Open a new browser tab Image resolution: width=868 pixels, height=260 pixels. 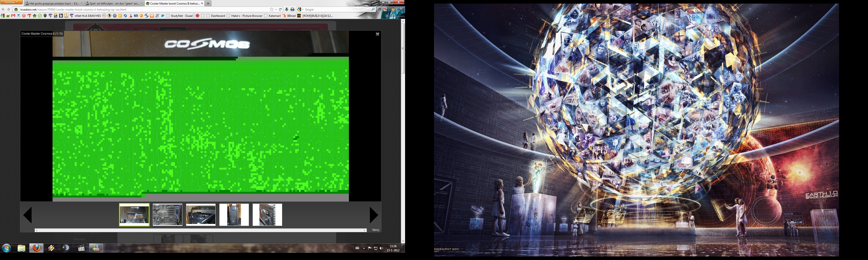coord(208,3)
